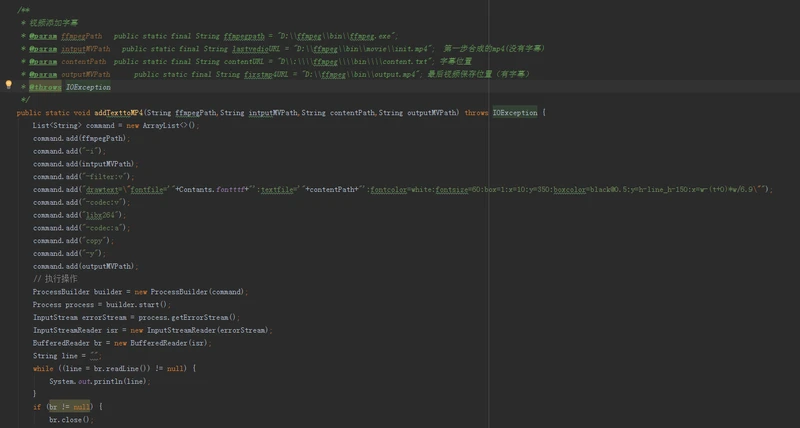Click the line command.add("-codec:v");
Image resolution: width=800 pixels, height=428 pixels.
[x=82, y=202]
